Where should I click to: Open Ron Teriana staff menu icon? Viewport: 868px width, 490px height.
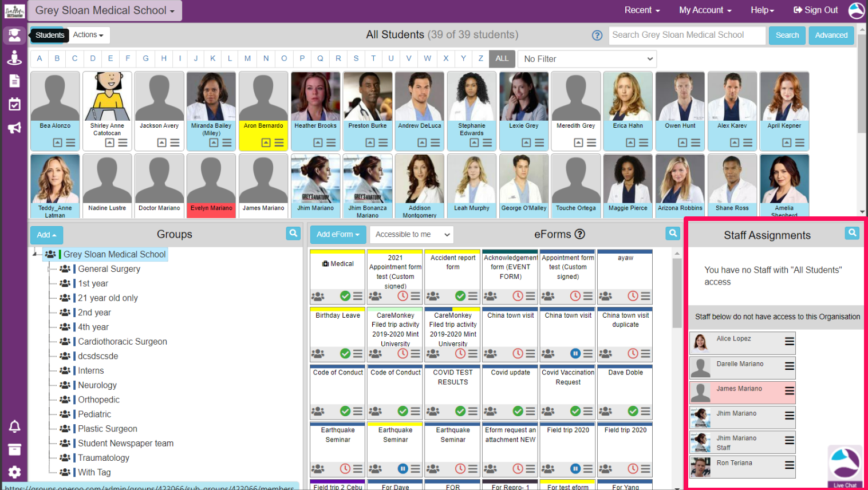click(790, 466)
